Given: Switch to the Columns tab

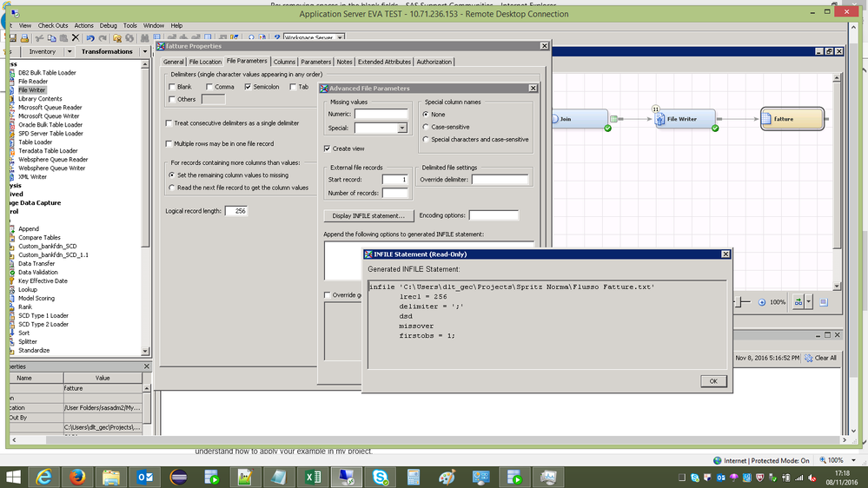Looking at the screenshot, I should click(284, 62).
